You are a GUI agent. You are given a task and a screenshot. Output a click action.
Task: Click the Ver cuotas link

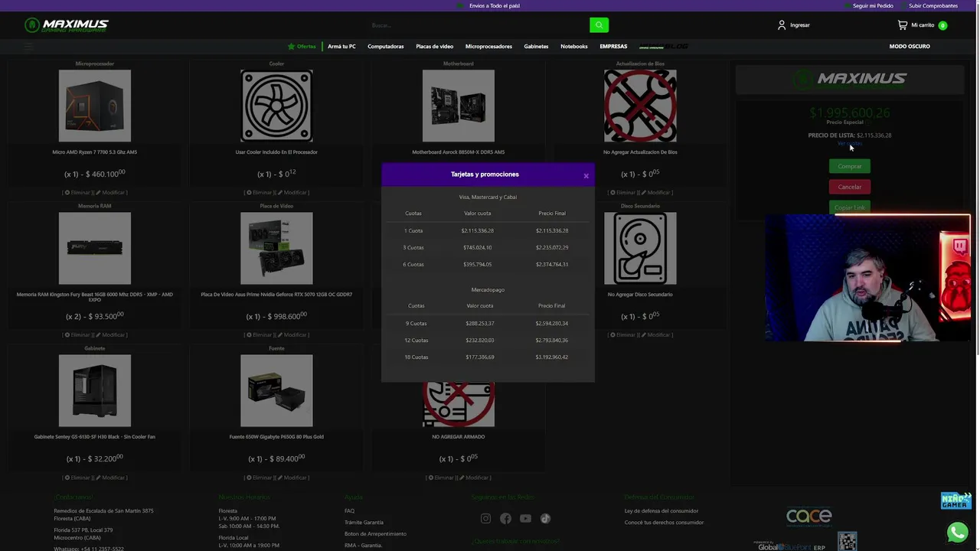pyautogui.click(x=850, y=143)
